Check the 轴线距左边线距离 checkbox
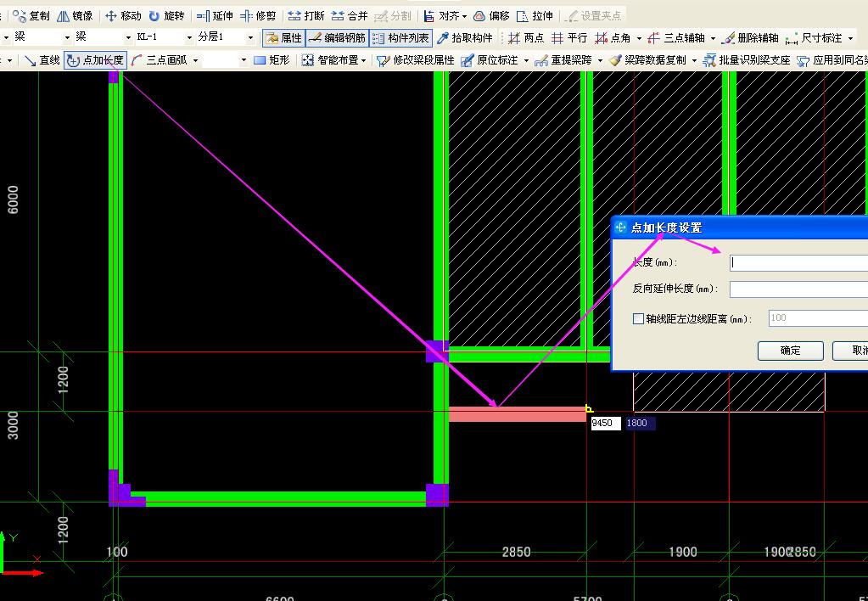868x601 pixels. [x=638, y=318]
